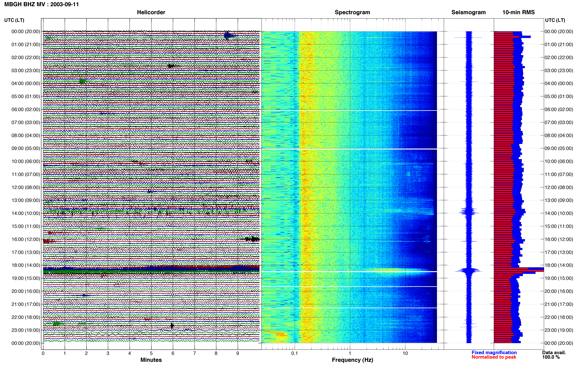Click the Fixed magnification legend text

[494, 352]
